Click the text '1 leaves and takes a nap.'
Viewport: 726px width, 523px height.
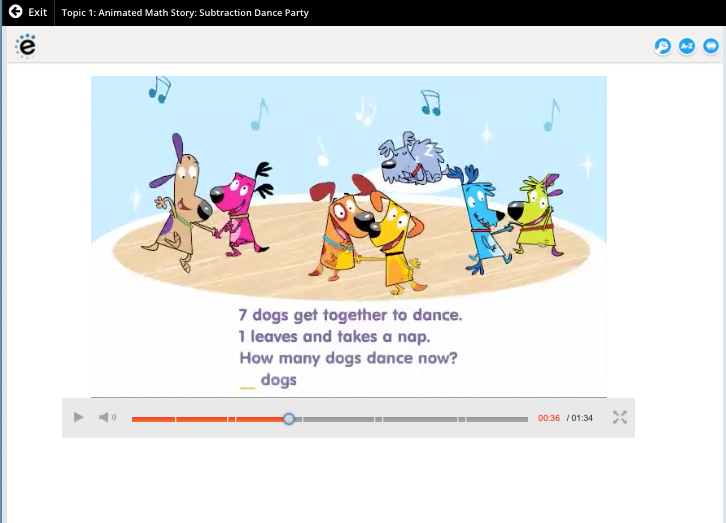[x=334, y=336]
